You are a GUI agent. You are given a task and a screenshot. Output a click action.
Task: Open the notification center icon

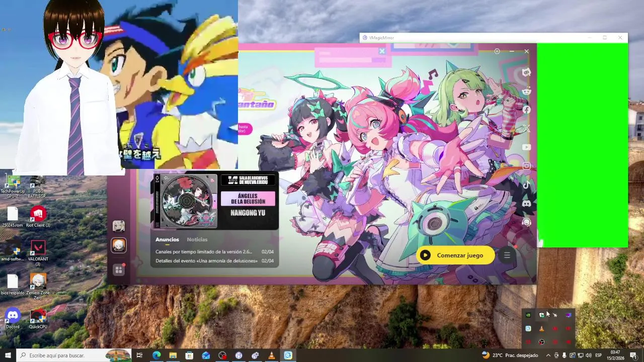[633, 355]
